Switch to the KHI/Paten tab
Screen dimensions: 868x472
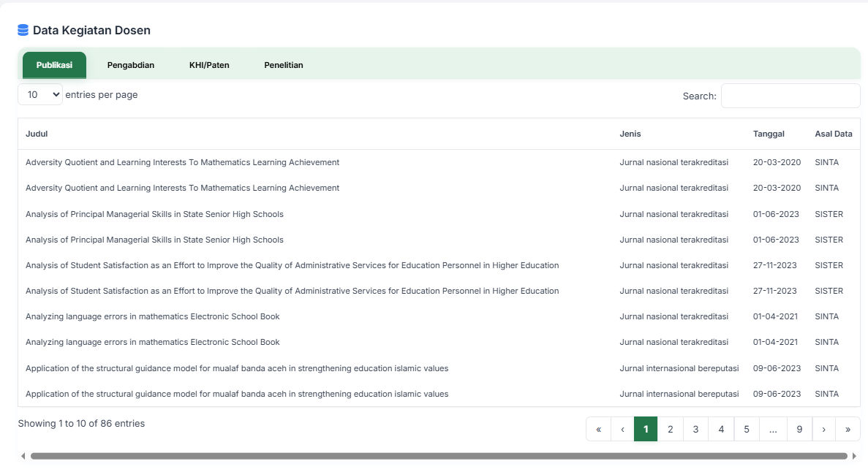[209, 65]
